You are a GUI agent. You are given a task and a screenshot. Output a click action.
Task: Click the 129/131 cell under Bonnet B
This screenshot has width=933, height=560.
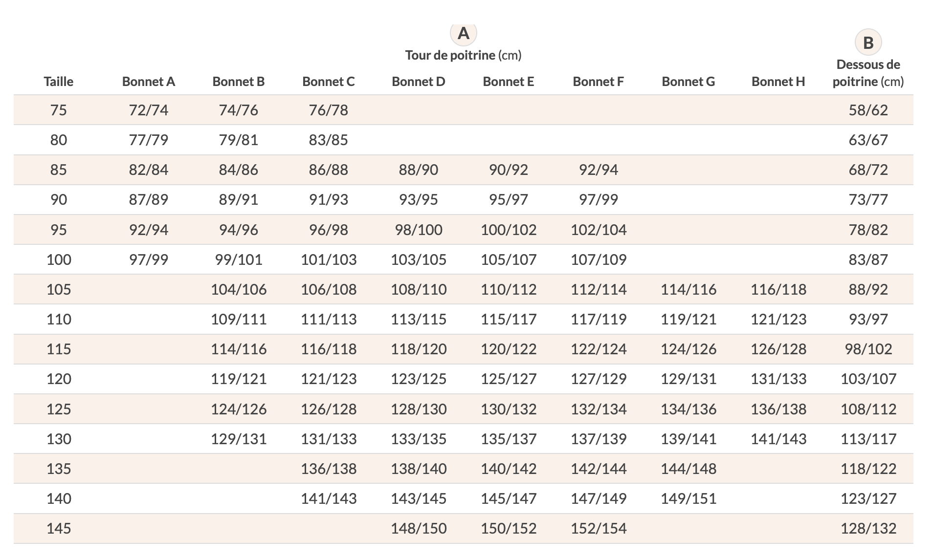click(239, 439)
